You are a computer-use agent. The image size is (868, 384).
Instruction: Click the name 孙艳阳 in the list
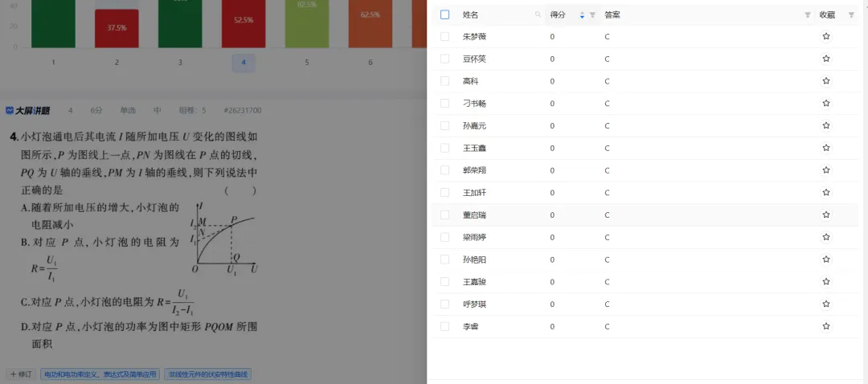(x=474, y=259)
